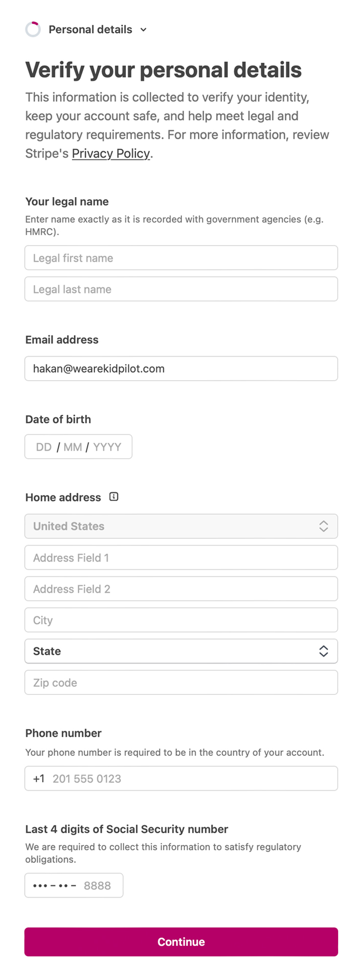This screenshot has height=980, width=362.
Task: Click the country selector's chevron icon
Action: [324, 526]
